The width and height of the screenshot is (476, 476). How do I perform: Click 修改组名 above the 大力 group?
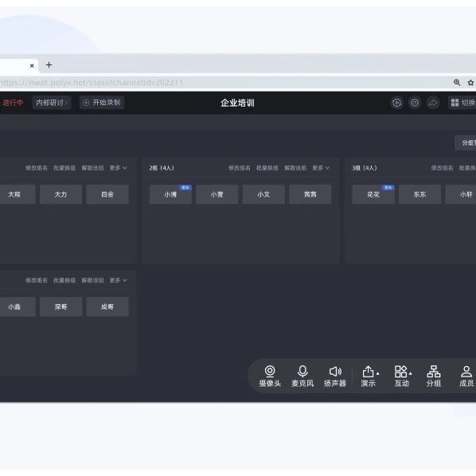click(37, 168)
